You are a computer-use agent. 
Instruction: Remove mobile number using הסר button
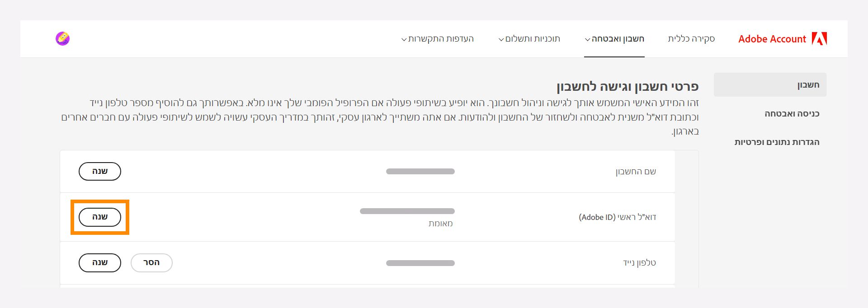coord(151,262)
